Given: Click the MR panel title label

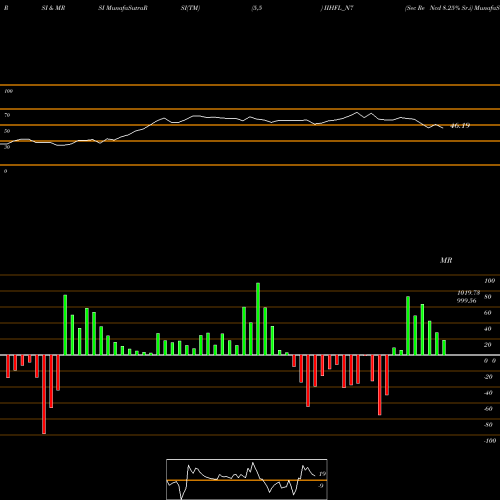Looking at the screenshot, I should tap(446, 260).
